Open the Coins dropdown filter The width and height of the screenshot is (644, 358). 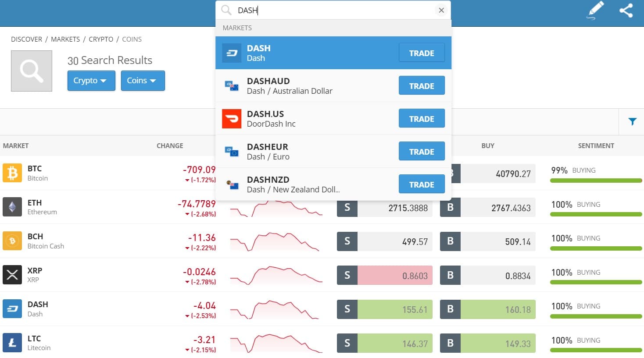[x=143, y=81]
